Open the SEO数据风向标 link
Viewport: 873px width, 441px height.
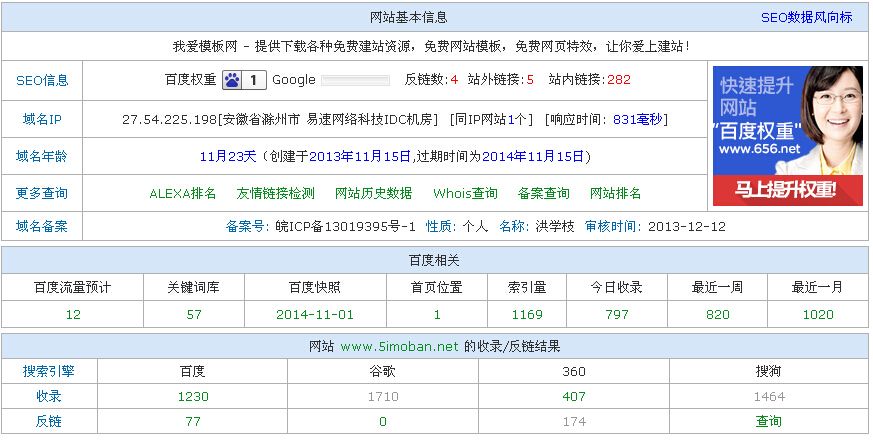click(x=806, y=17)
